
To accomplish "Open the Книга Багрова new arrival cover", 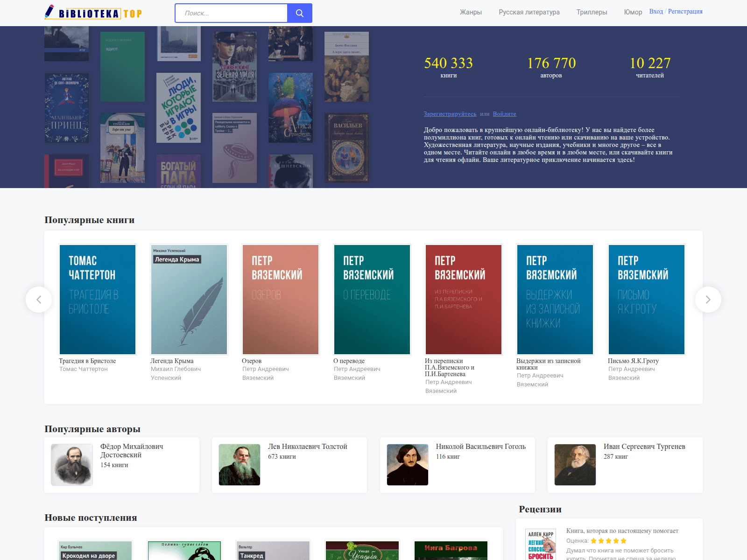I will click(451, 551).
